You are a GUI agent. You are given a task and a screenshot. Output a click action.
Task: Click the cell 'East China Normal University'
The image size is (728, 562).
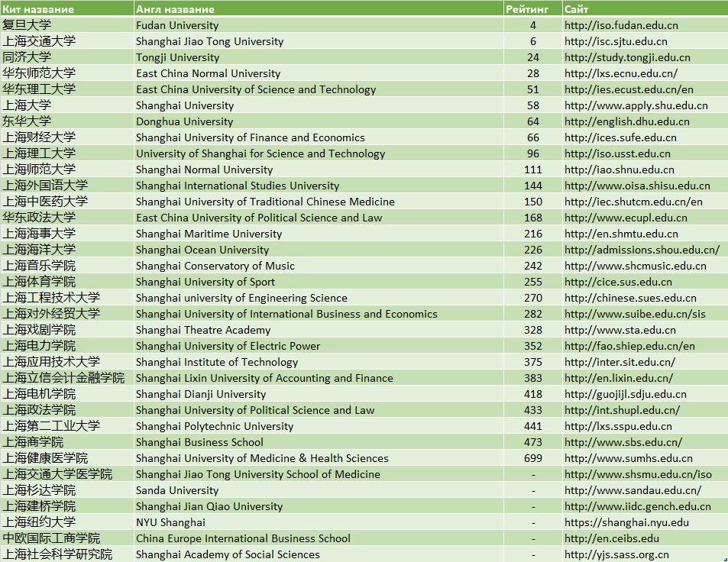(319, 73)
